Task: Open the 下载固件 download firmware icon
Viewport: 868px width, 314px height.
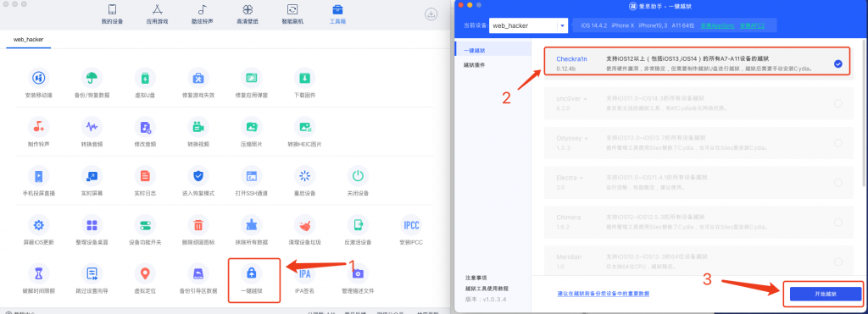Action: (304, 77)
